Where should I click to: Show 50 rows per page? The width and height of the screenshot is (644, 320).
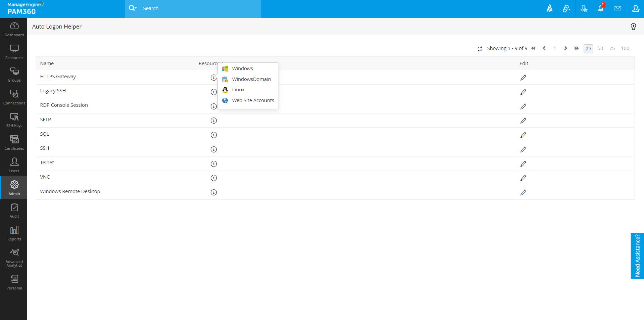point(600,48)
